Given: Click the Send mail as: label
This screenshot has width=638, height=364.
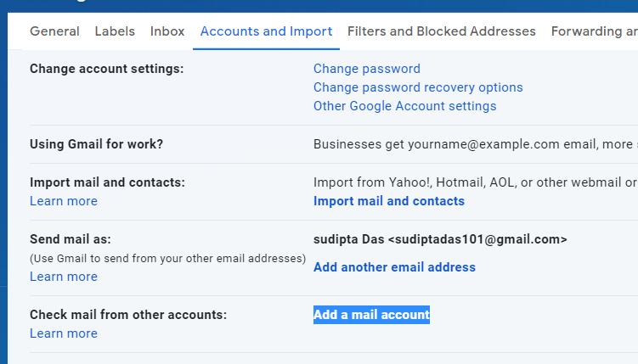Looking at the screenshot, I should pos(71,239).
